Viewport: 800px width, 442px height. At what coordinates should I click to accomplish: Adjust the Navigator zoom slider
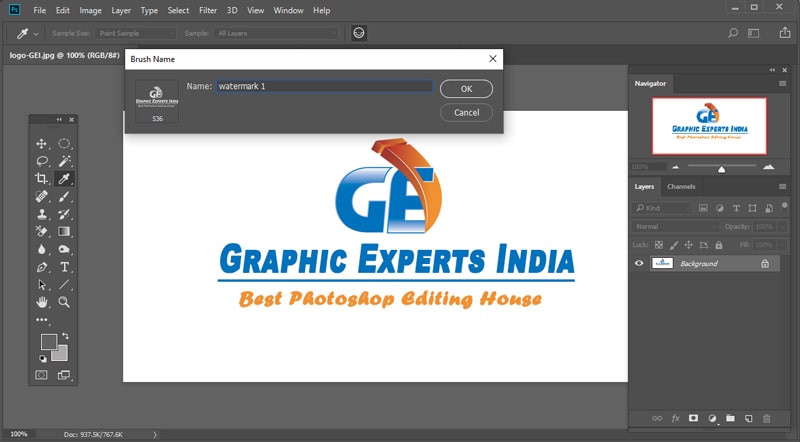pos(721,168)
